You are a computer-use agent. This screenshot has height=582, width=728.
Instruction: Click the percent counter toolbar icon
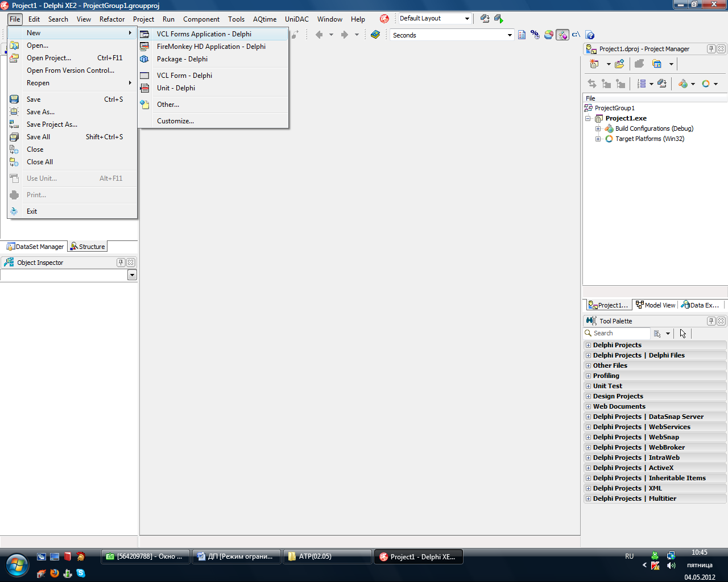tap(535, 35)
